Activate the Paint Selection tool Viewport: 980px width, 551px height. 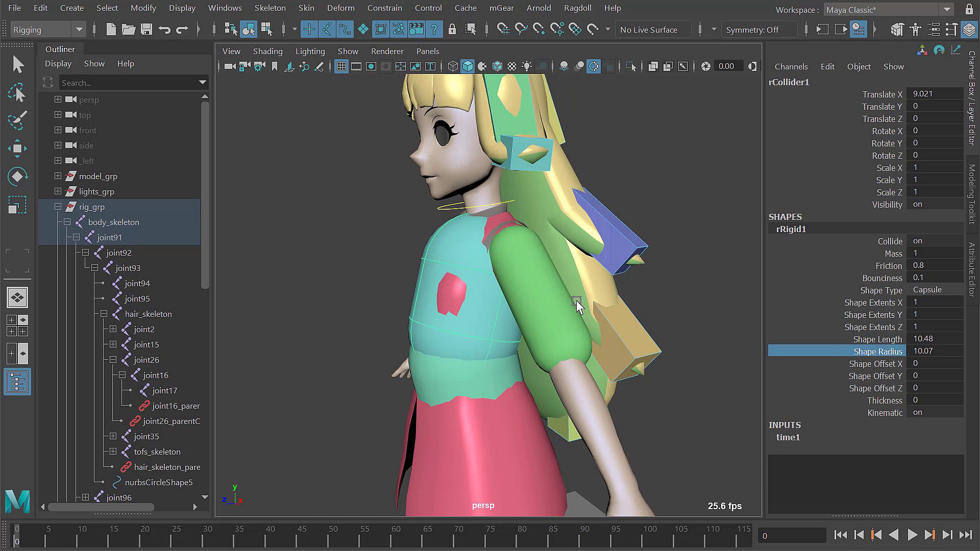tap(17, 120)
